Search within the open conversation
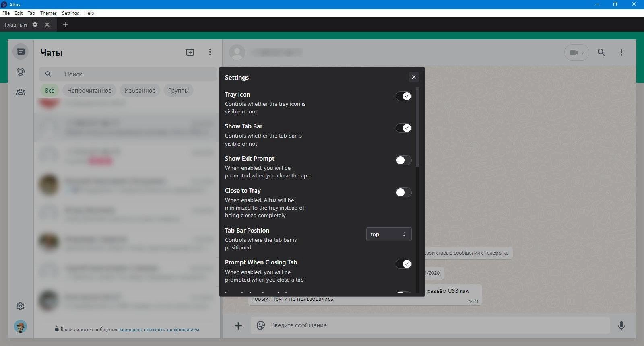Image resolution: width=644 pixels, height=346 pixels. [x=601, y=52]
